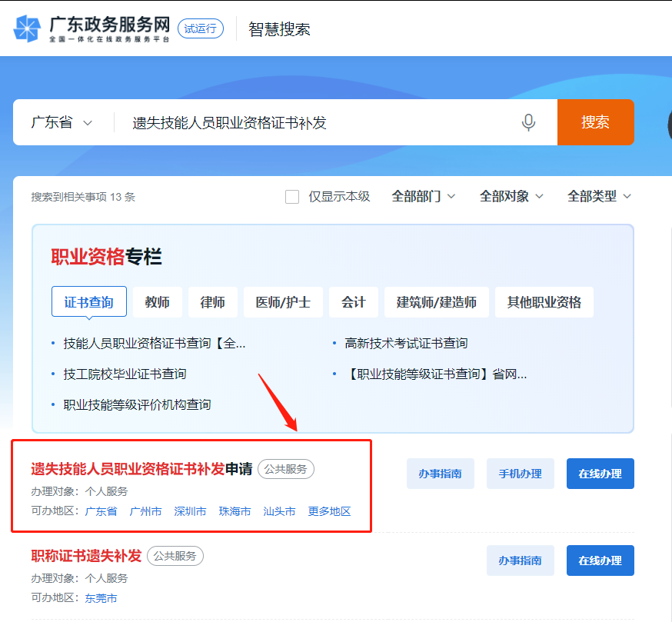Switch to the 律师 tab

212,302
